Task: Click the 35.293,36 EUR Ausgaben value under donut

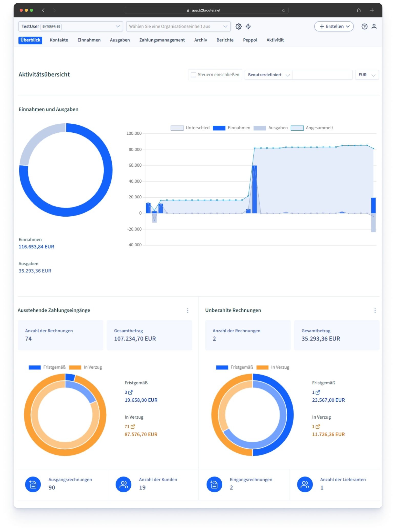Action: pyautogui.click(x=35, y=271)
